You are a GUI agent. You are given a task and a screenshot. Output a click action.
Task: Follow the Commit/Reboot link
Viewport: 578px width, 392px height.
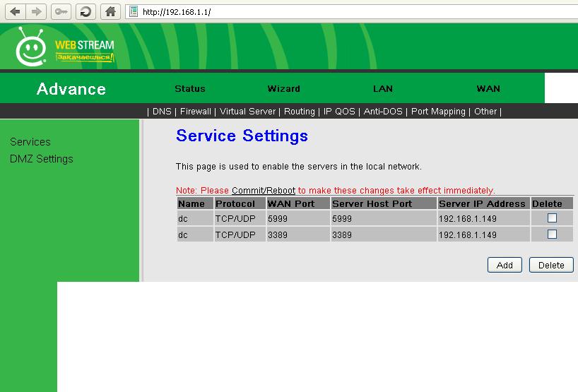point(263,191)
